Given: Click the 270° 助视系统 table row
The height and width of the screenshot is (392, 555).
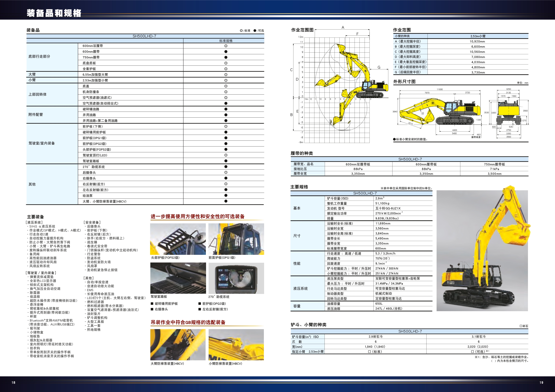Looking at the screenshot, I should 145,167.
